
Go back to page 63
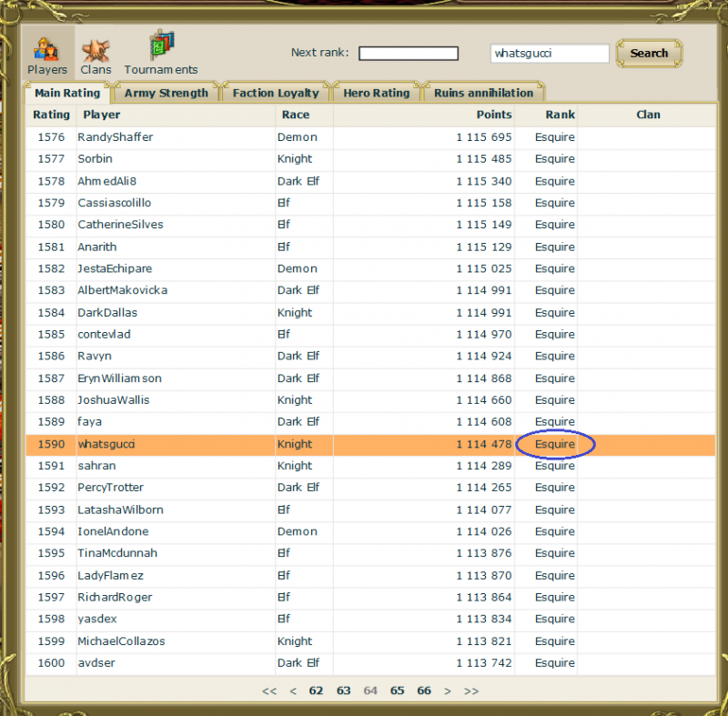pos(343,691)
